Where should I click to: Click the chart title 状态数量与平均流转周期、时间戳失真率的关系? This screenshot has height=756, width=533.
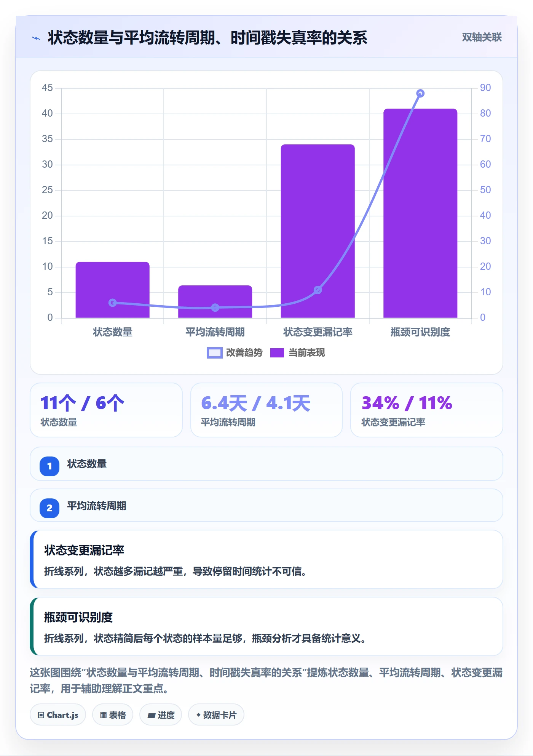[207, 38]
